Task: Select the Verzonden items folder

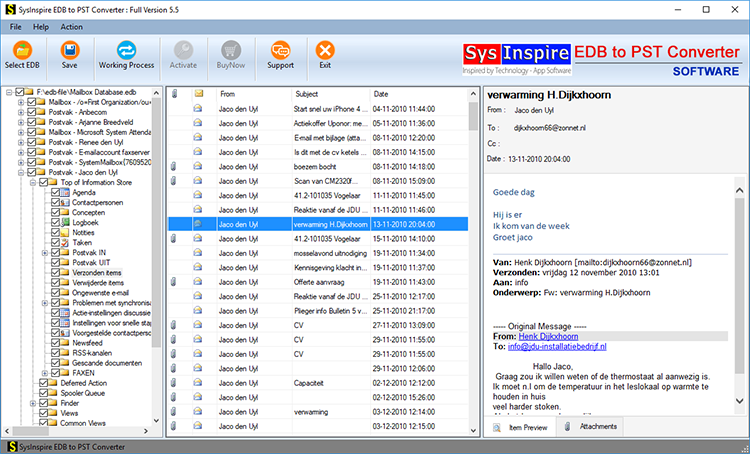Action: click(97, 273)
